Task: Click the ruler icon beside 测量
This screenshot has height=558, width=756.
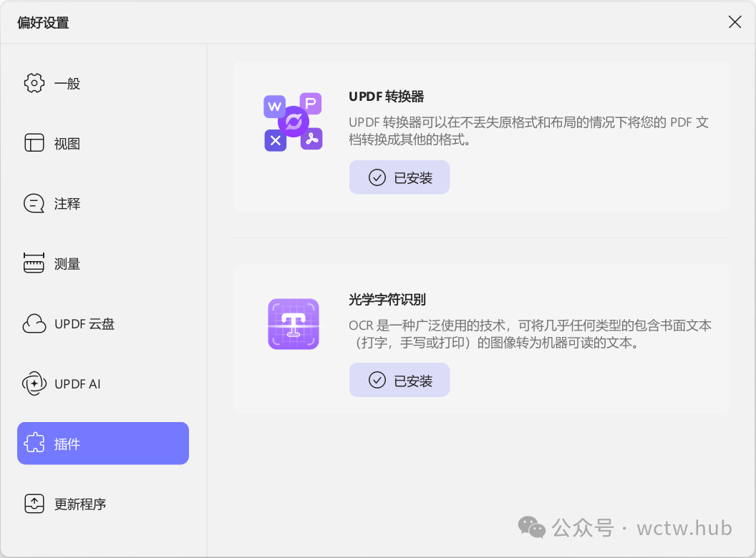Action: coord(34,263)
